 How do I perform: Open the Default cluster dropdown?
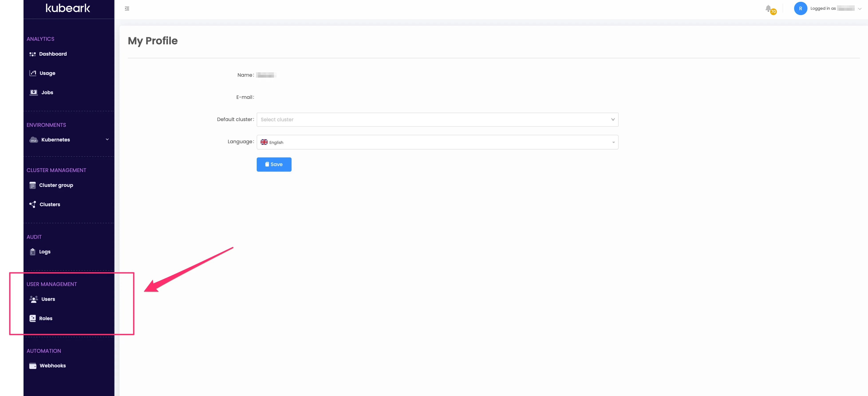[x=437, y=120]
